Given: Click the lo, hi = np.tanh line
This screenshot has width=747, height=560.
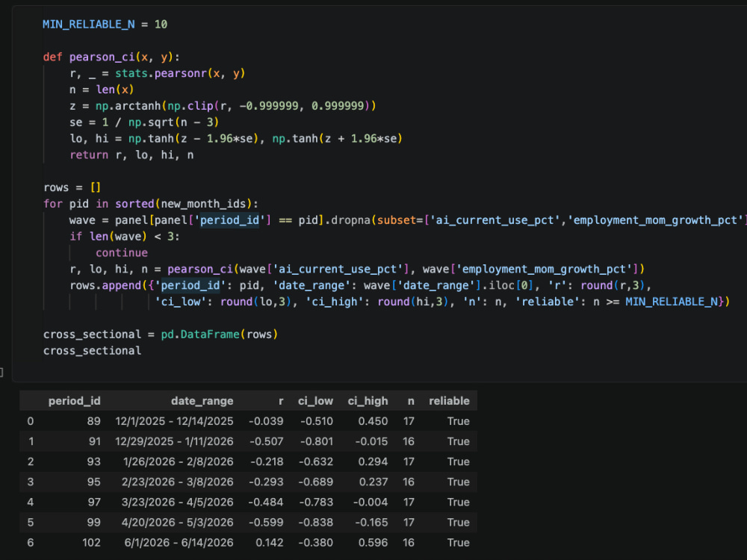Looking at the screenshot, I should tap(236, 139).
